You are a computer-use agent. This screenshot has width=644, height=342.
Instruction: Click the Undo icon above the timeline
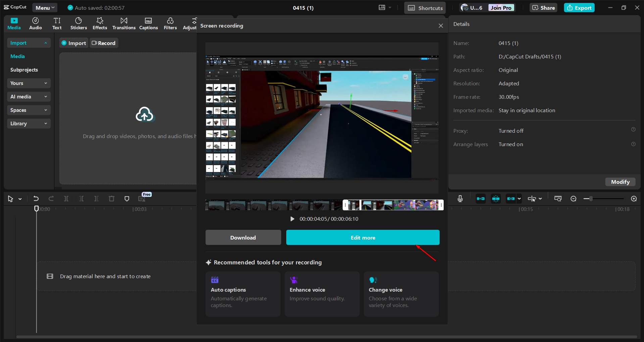(36, 199)
